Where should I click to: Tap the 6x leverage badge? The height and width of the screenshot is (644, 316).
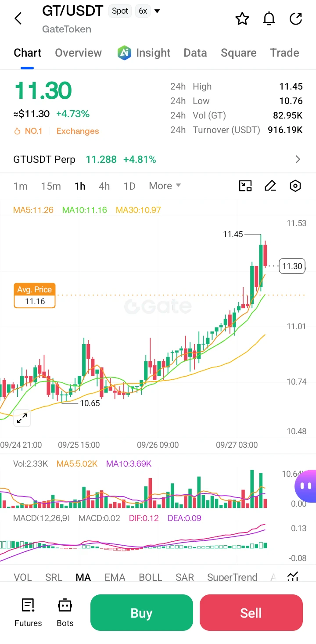[x=143, y=11]
